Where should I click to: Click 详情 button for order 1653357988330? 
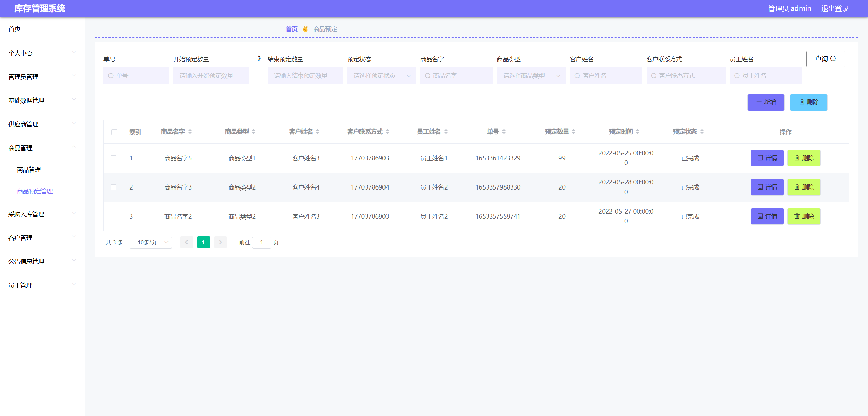(x=767, y=187)
